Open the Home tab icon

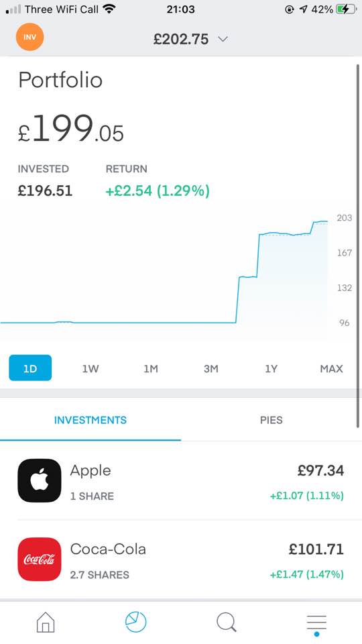(x=46, y=623)
